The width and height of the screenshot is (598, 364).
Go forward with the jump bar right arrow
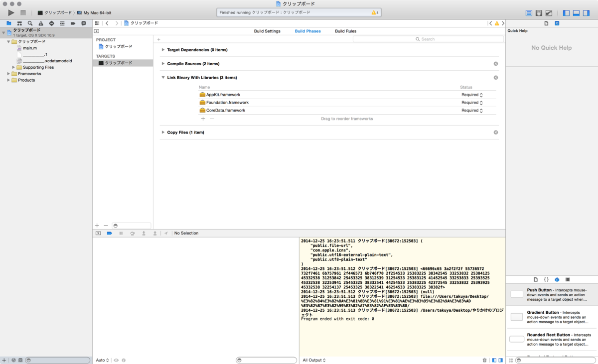[117, 23]
